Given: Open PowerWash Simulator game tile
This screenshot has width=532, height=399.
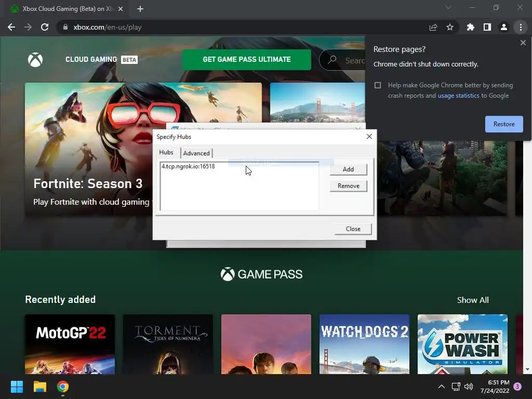Looking at the screenshot, I should [x=462, y=344].
